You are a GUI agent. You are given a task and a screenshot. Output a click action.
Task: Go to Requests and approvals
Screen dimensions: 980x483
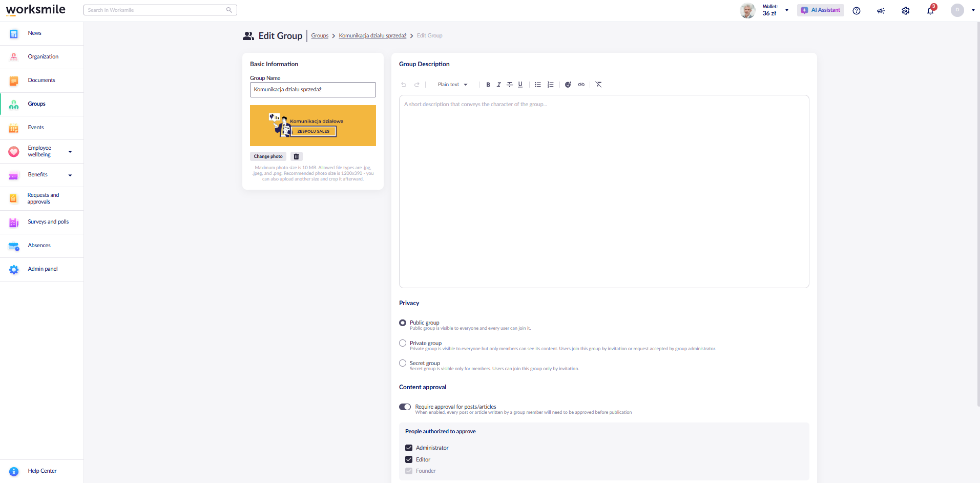41,198
